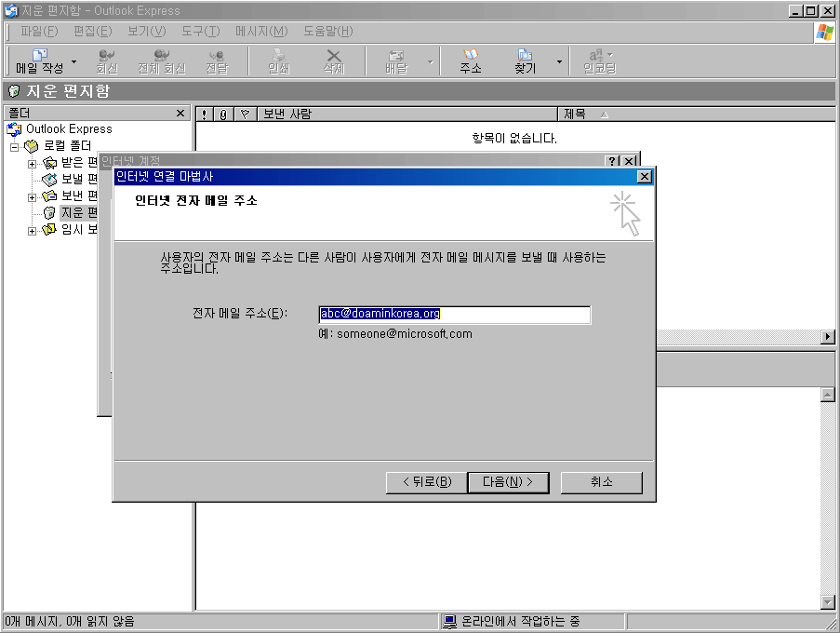The width and height of the screenshot is (840, 633).
Task: Close the 인터넷 연결 마법사 dialog
Action: [x=645, y=177]
